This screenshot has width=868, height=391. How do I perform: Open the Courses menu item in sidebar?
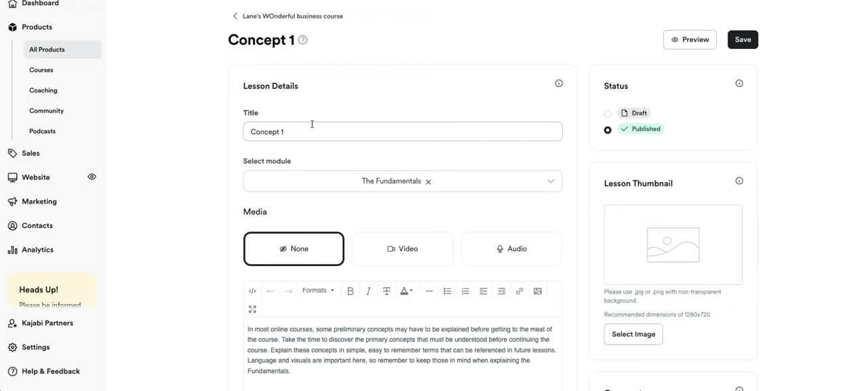(x=41, y=70)
